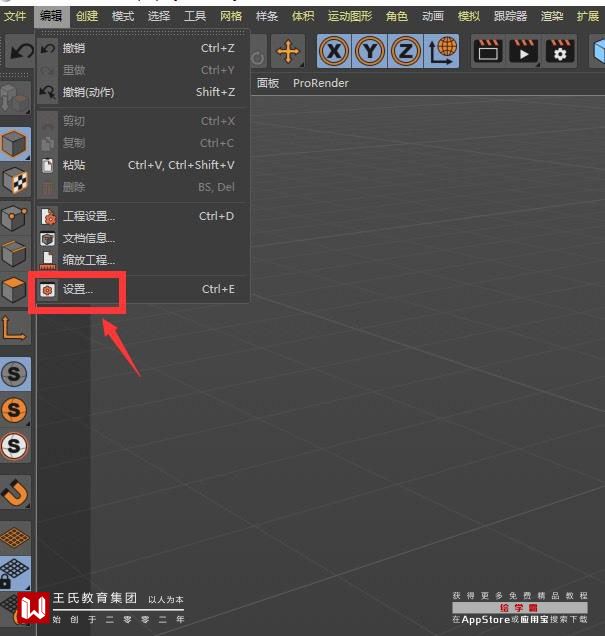Choose 撤销(动作) menu entry

tap(143, 92)
